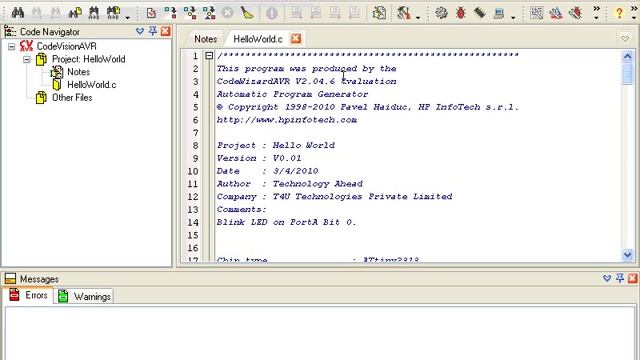Open the terminal computer icon
The image size is (640, 360).
coord(499,13)
